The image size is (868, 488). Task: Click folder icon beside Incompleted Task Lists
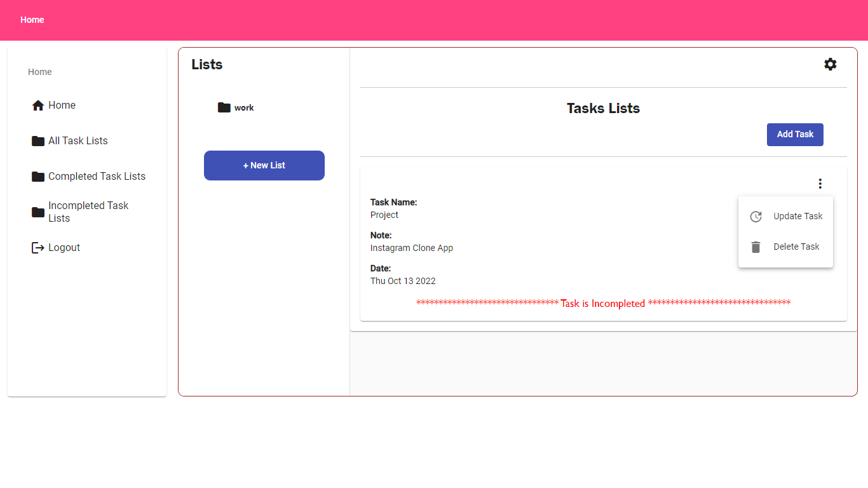(x=38, y=212)
